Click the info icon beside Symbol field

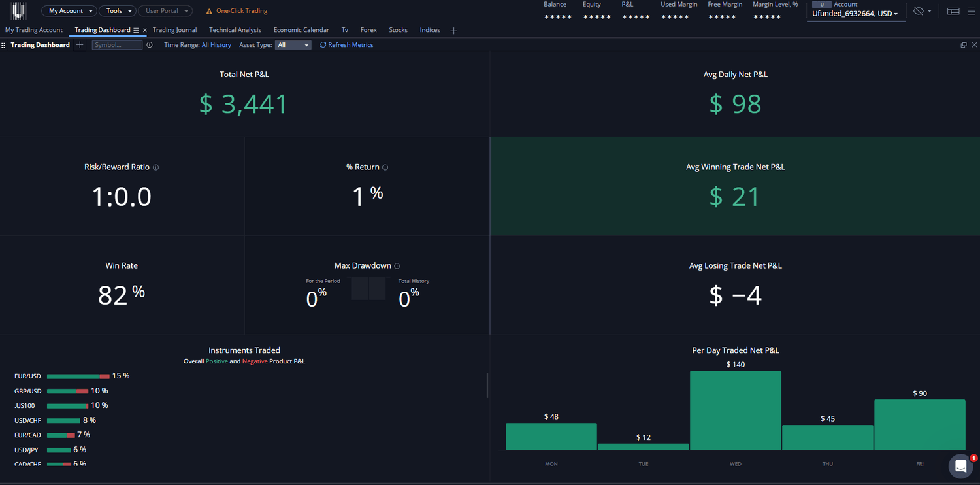click(x=150, y=45)
